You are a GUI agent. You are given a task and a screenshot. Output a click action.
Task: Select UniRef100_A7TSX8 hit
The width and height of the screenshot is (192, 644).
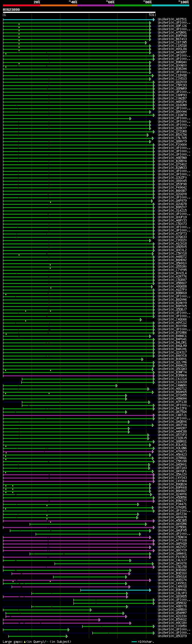[172, 541]
